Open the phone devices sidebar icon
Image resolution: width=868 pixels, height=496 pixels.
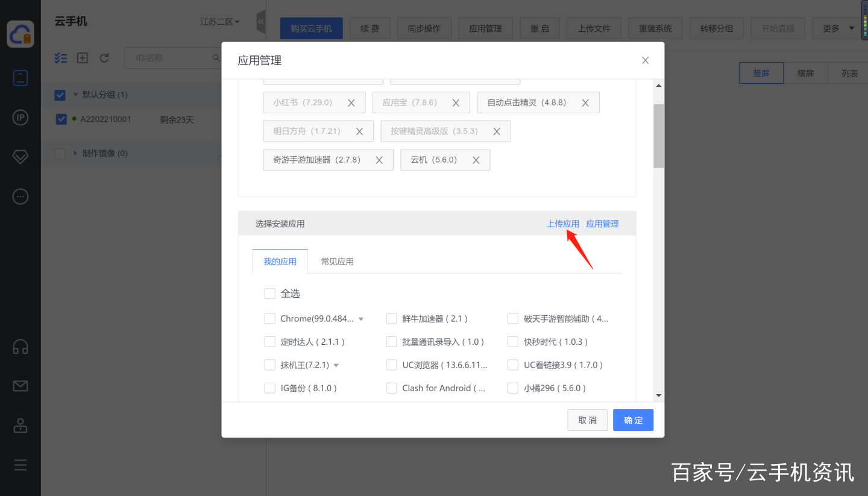pyautogui.click(x=20, y=78)
